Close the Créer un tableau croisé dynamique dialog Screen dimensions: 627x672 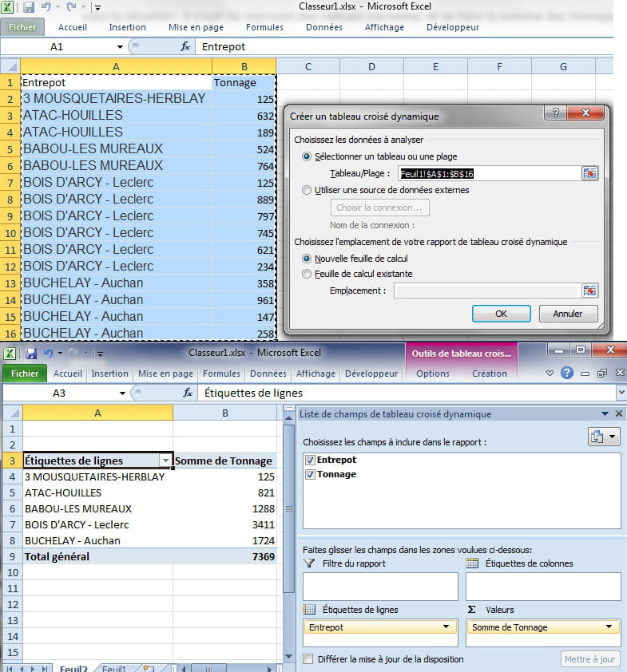(x=585, y=113)
